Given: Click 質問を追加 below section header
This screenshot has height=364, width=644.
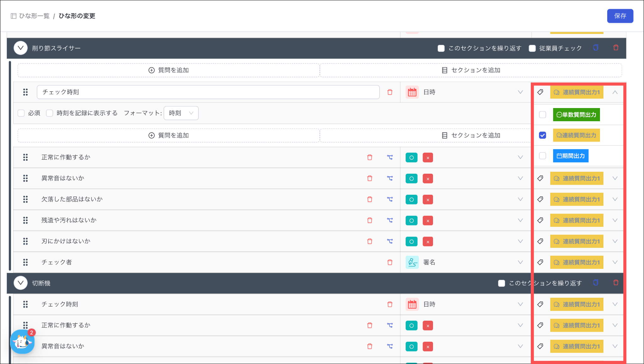Looking at the screenshot, I should click(x=169, y=70).
